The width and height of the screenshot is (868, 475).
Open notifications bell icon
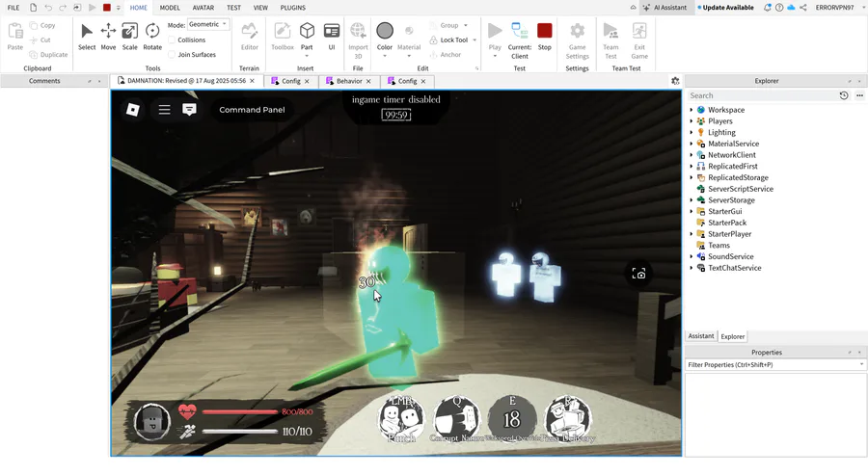(768, 7)
